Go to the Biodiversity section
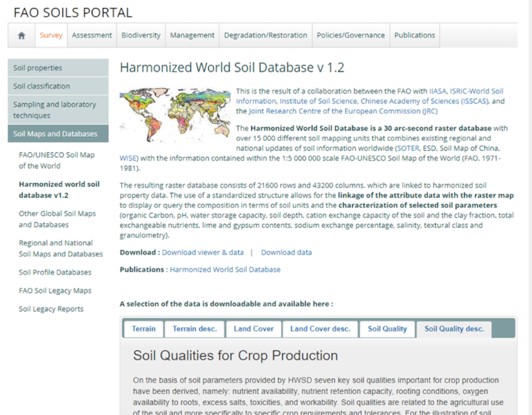The image size is (532, 415). pyautogui.click(x=141, y=35)
